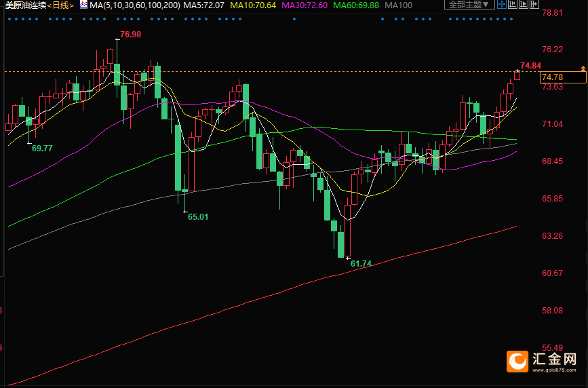This screenshot has height=388, width=588.
Task: Click the chart replay icon with play arrow
Action: pos(524,4)
